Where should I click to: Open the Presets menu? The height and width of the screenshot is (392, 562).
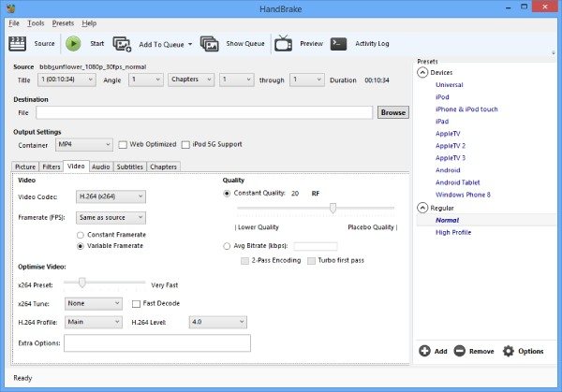[x=63, y=23]
